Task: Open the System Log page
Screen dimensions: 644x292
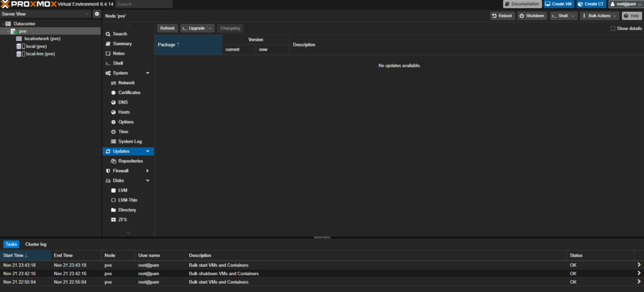Action: [x=130, y=141]
